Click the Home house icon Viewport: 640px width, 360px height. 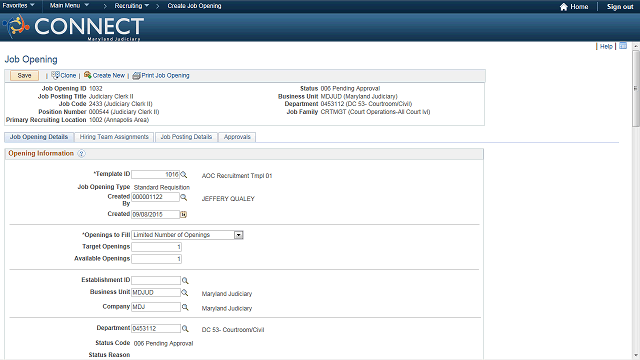564,7
